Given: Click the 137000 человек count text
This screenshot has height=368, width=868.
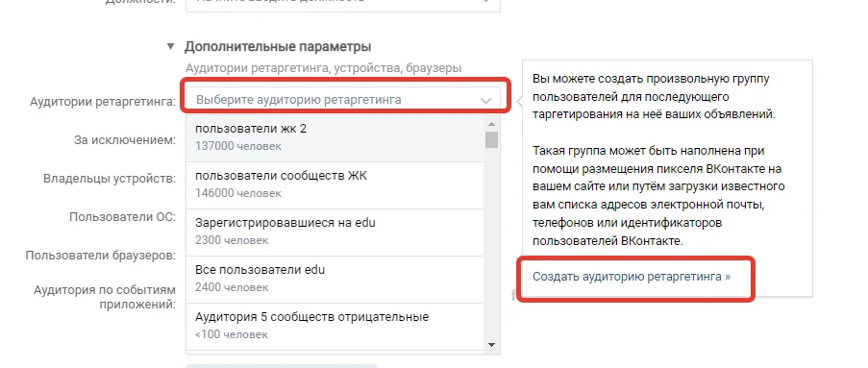Looking at the screenshot, I should click(x=238, y=146).
